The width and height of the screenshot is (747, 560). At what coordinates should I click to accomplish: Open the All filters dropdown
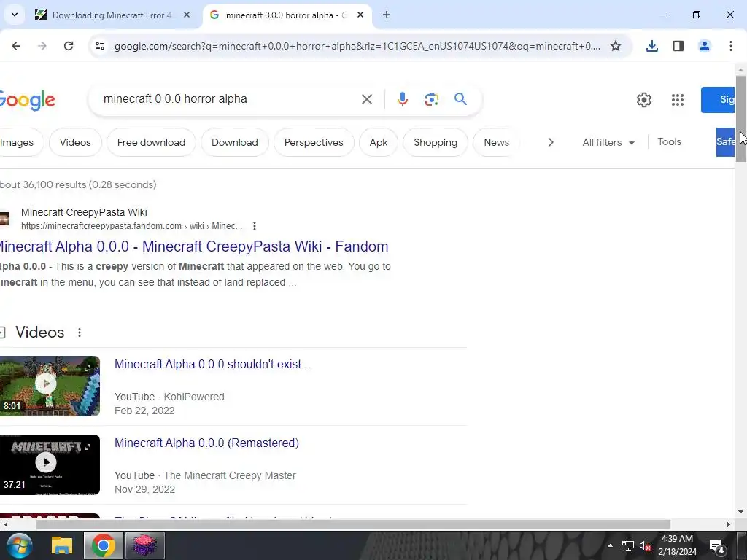pos(608,142)
